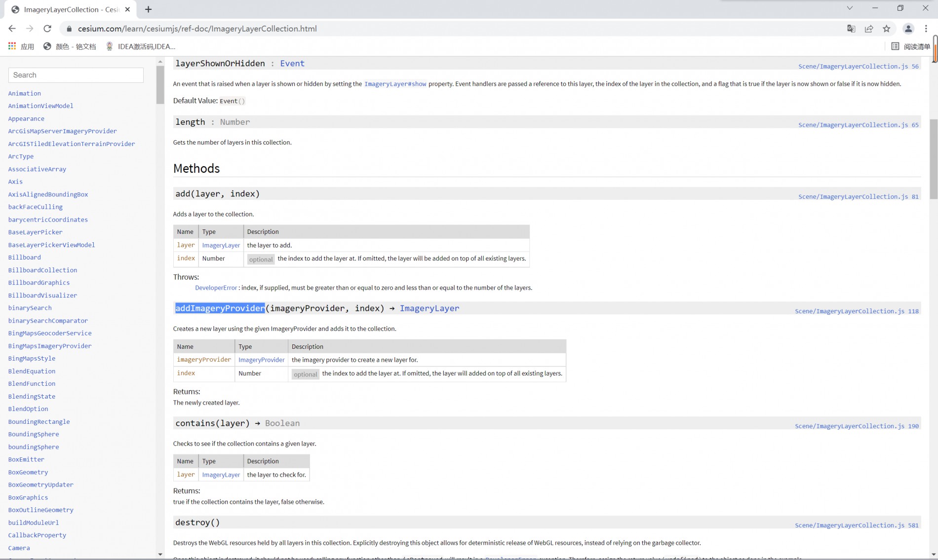The height and width of the screenshot is (560, 938).
Task: Open BingMapsImageryProvider in sidebar
Action: point(50,346)
